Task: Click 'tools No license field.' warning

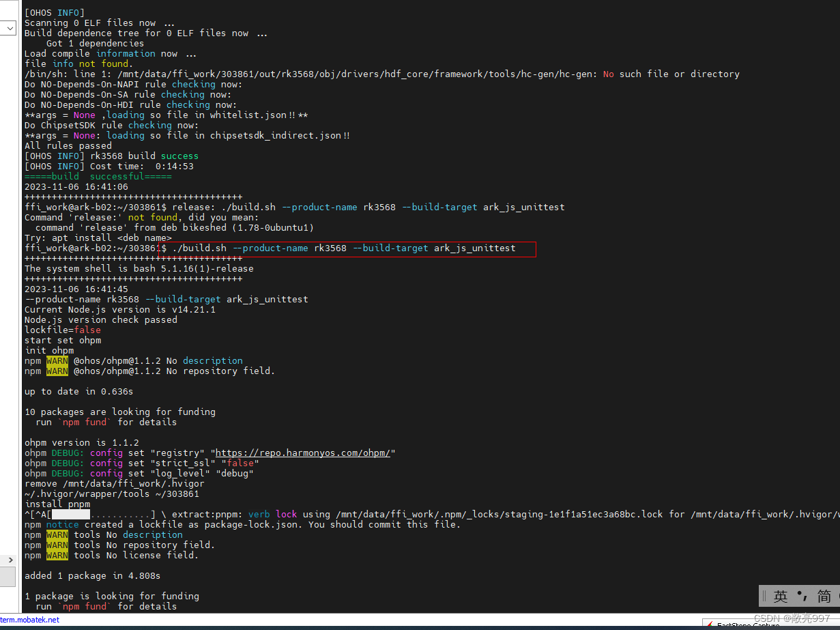Action: (x=112, y=555)
